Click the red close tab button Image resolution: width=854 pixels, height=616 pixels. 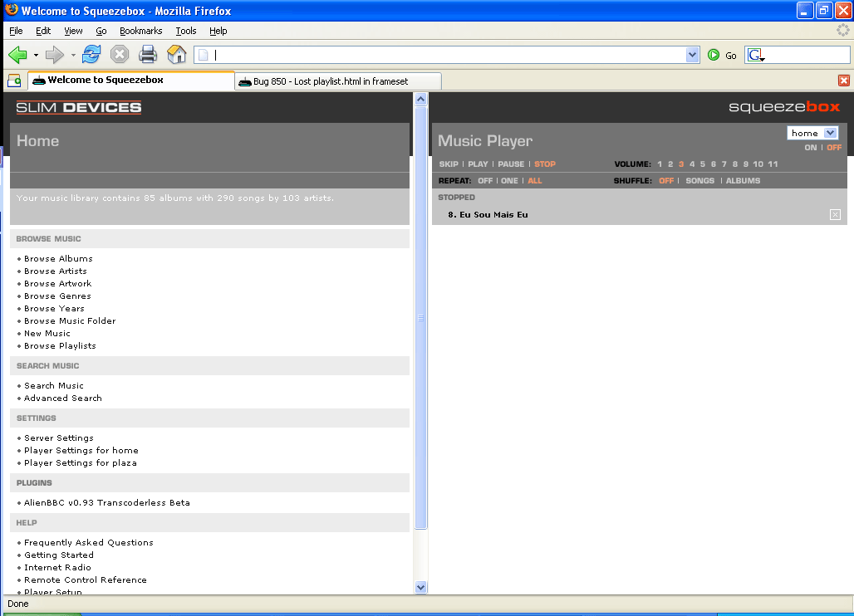(844, 81)
